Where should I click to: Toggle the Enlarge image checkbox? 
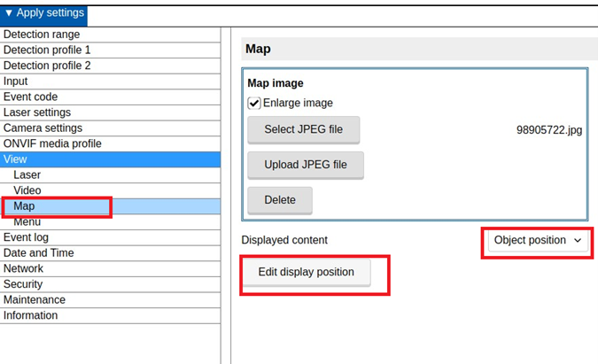pos(254,104)
